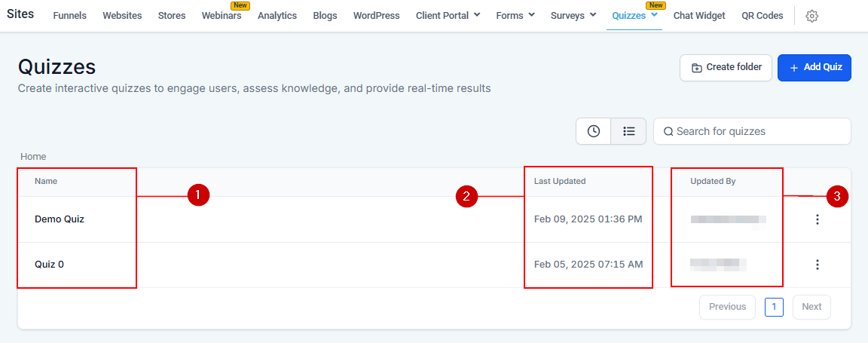The width and height of the screenshot is (868, 343).
Task: Select the Feb 05, 2025 07:15 AM cell
Action: (x=588, y=265)
